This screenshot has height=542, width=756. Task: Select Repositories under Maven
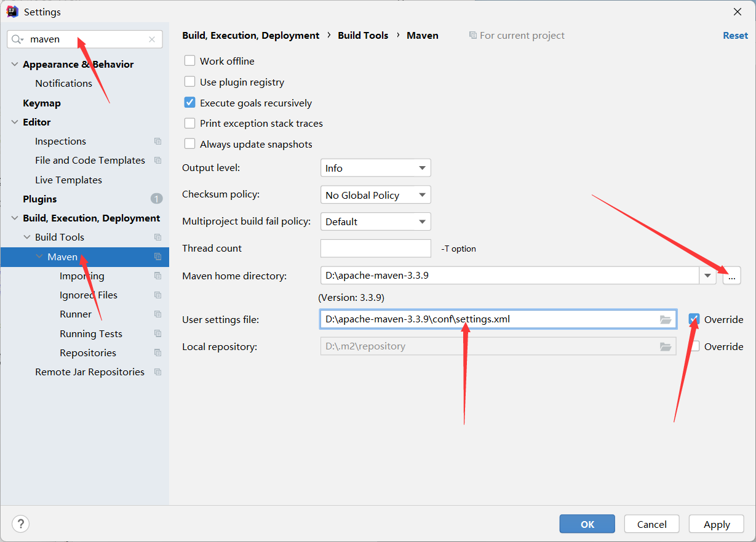[x=88, y=353]
